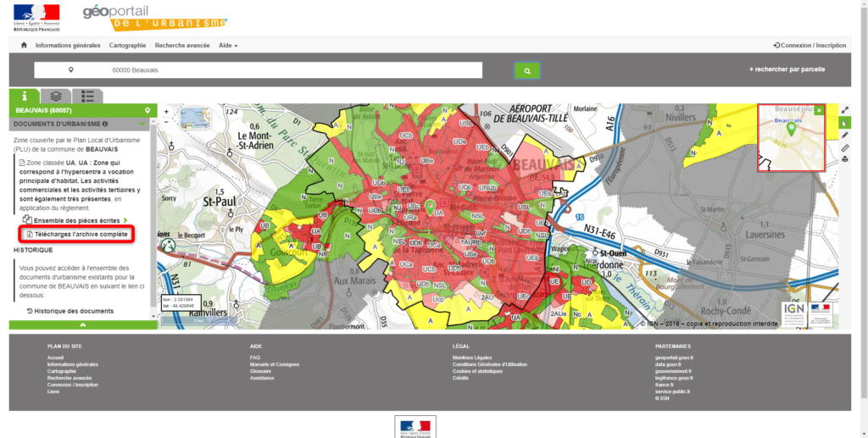Image resolution: width=868 pixels, height=438 pixels.
Task: Open footer 'Conditions Générales d'Utilisation'
Action: 490,364
